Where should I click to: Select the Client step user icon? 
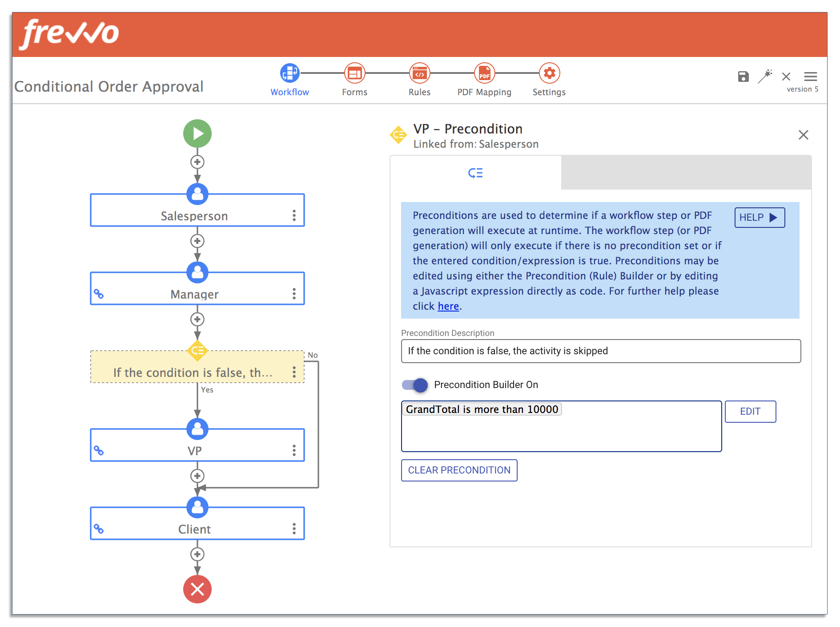tap(197, 507)
